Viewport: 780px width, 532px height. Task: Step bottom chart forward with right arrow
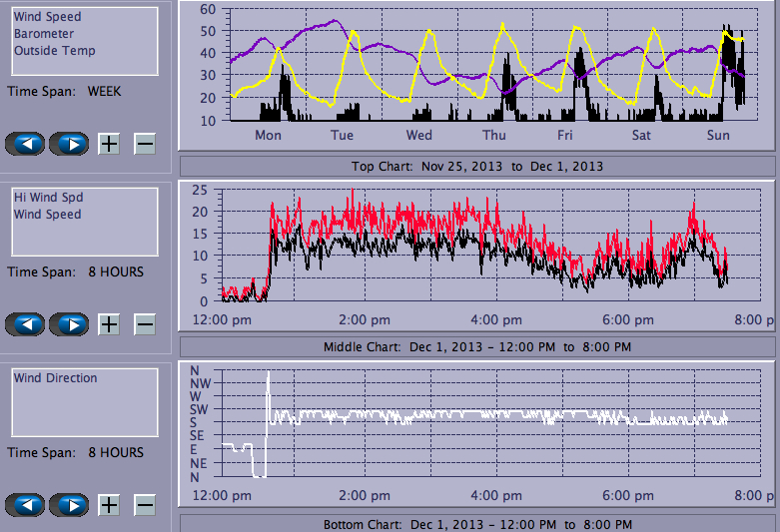click(69, 505)
